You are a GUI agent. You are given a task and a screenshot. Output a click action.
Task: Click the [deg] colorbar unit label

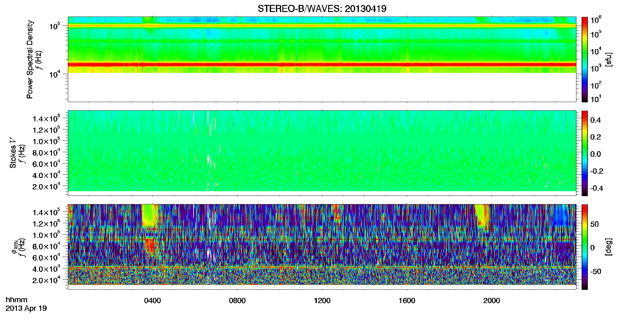[609, 247]
